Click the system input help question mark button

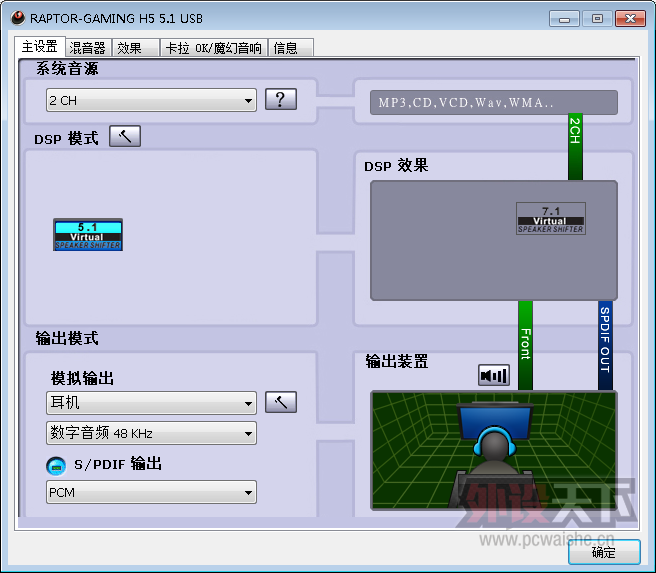click(281, 99)
